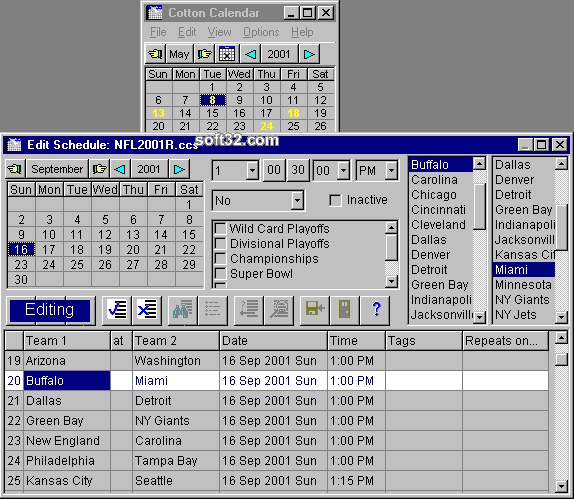Click the Date column header
Viewport: 574px width, 499px height.
273,341
